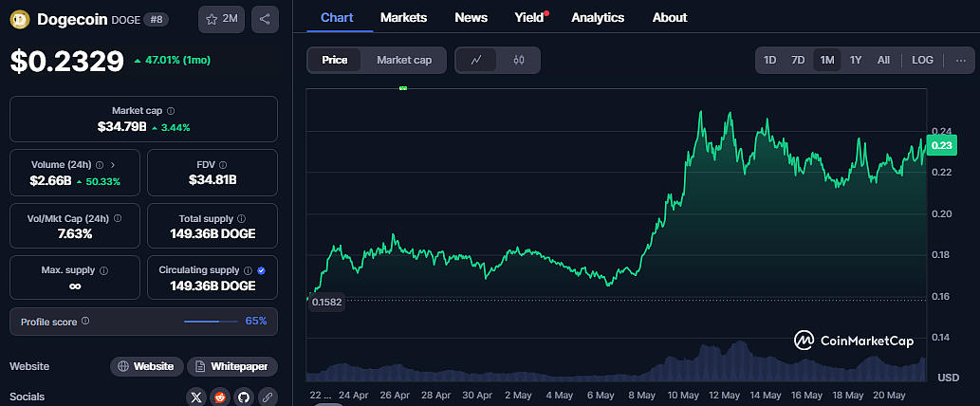Click the Total supply info icon

coord(241,218)
